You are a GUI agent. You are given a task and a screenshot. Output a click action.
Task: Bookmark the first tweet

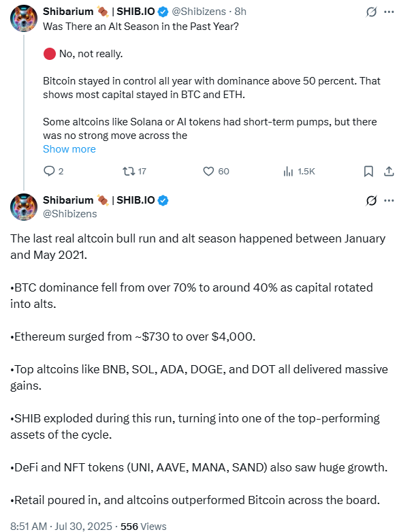(368, 172)
